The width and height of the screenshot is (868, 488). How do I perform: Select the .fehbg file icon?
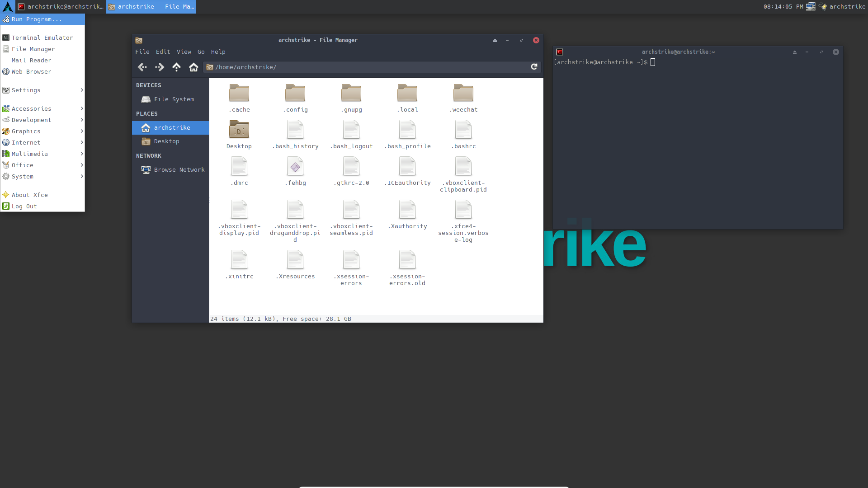(295, 167)
